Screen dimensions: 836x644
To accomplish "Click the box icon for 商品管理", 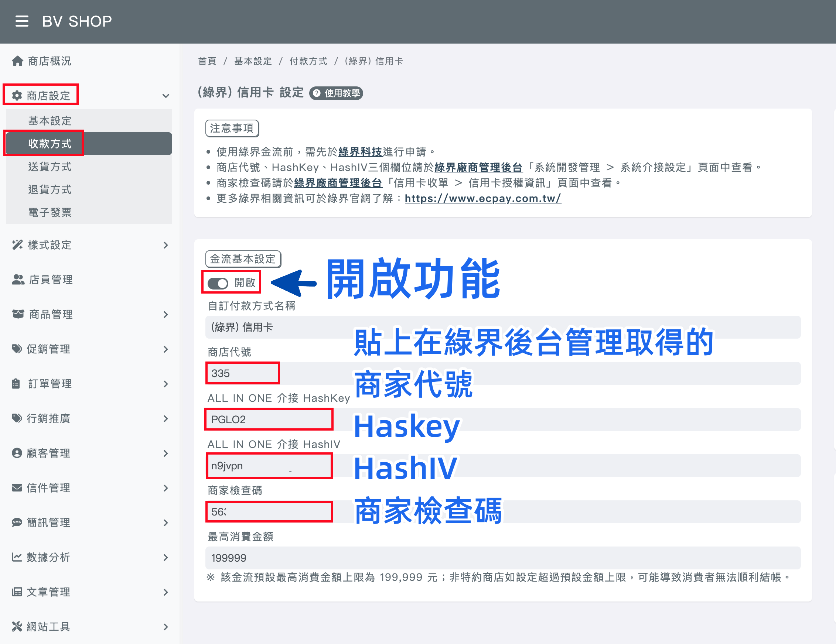I will click(x=18, y=314).
